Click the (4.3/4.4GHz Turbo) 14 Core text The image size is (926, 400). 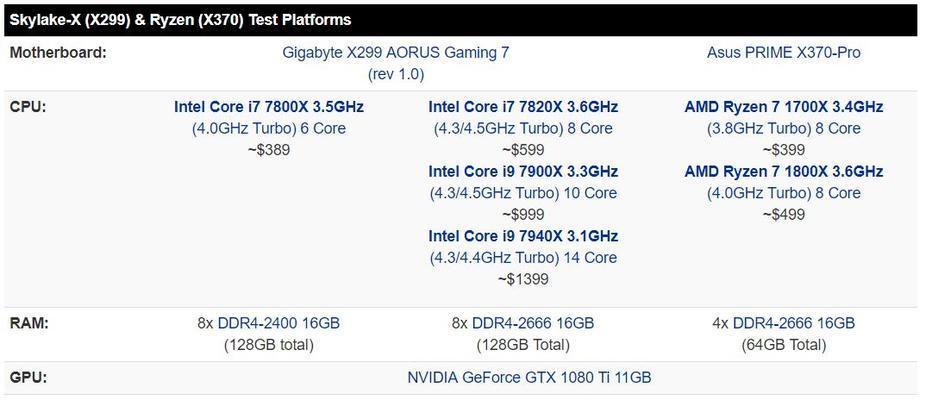click(523, 258)
